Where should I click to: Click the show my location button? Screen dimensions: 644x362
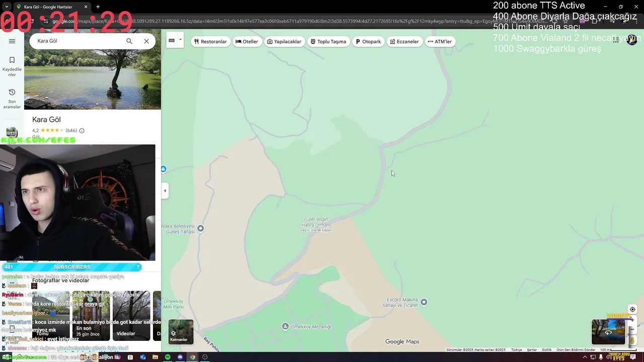(632, 310)
